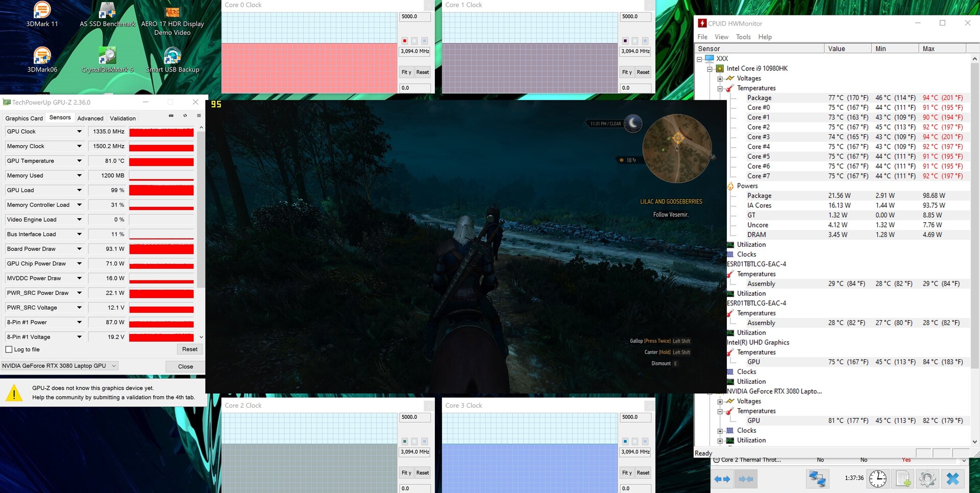Viewport: 980px width, 493px height.
Task: Click the GPU Load red graph bar
Action: 161,191
